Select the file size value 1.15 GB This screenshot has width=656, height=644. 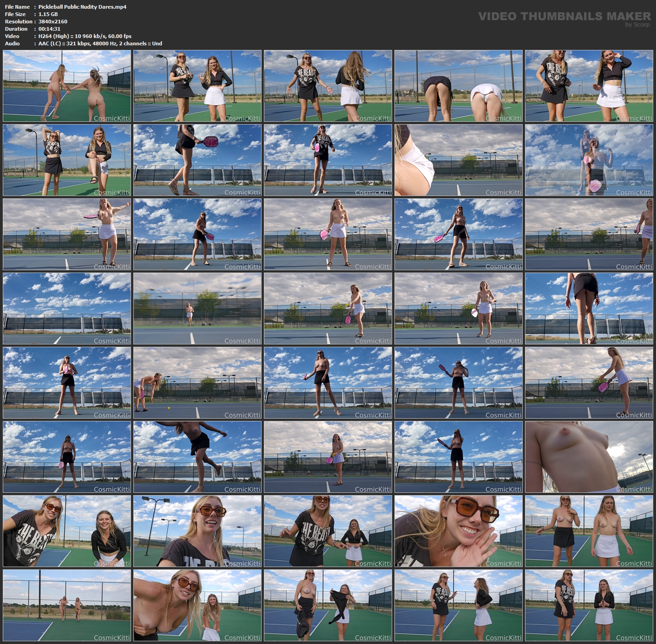tap(48, 14)
